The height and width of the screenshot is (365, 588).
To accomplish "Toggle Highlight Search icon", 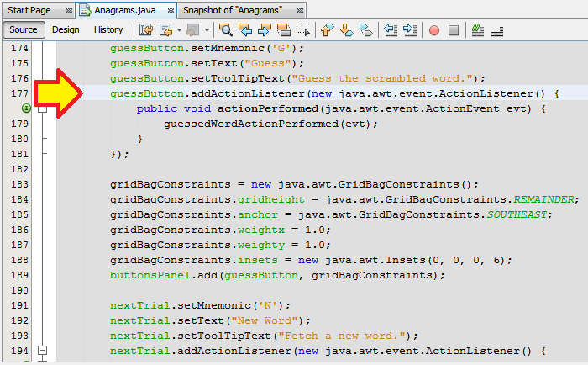I will point(284,29).
